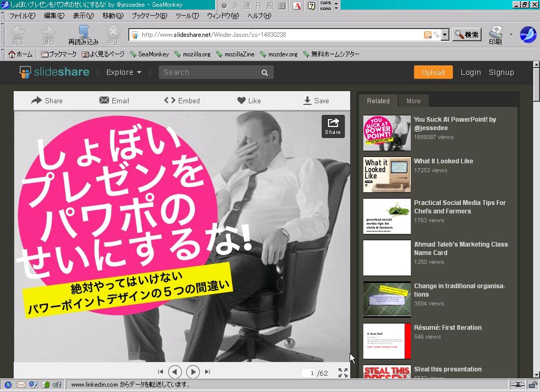
Task: Click Save to download the slides
Action: tap(316, 101)
